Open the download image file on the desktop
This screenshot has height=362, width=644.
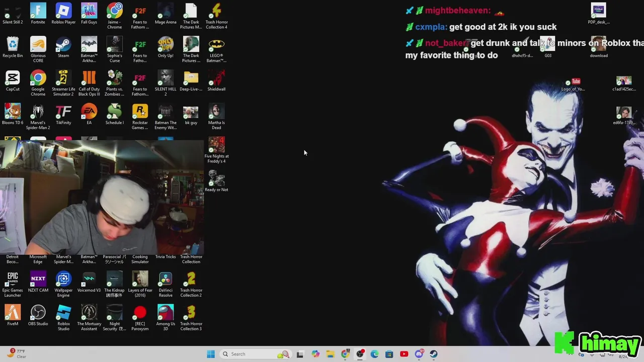click(x=599, y=47)
